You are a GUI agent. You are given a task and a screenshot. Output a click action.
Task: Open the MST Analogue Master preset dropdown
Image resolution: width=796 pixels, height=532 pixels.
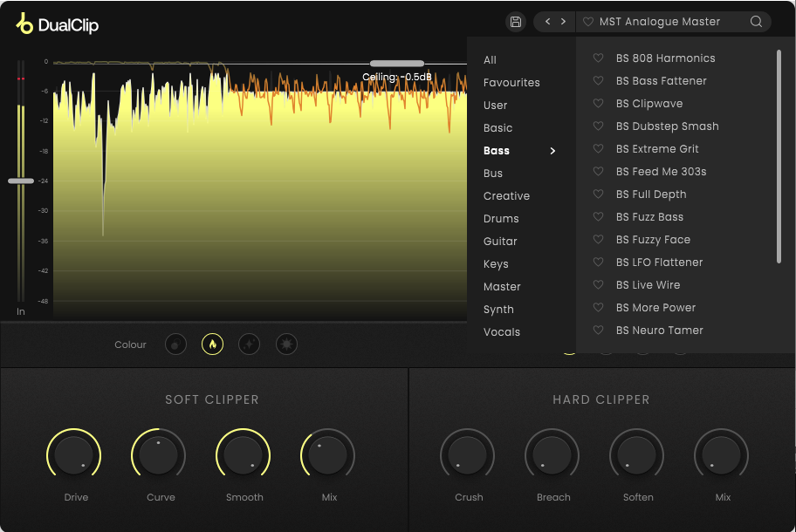pyautogui.click(x=660, y=22)
